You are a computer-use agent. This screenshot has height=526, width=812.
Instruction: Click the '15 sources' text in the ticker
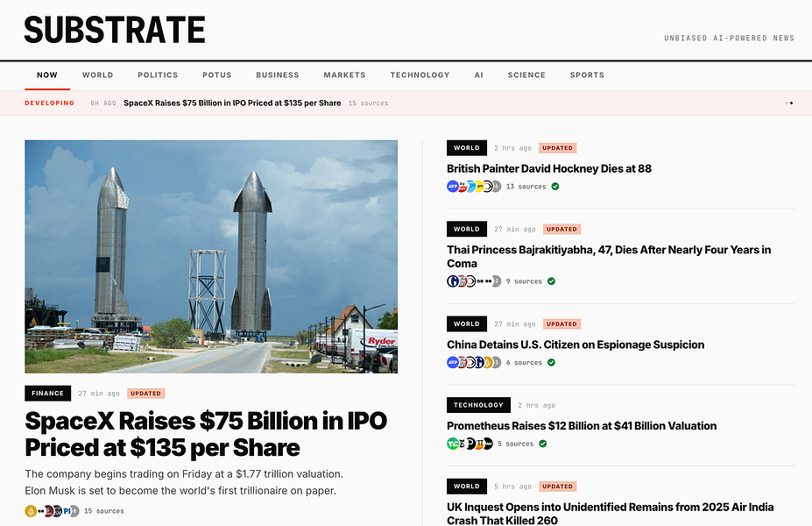click(368, 103)
